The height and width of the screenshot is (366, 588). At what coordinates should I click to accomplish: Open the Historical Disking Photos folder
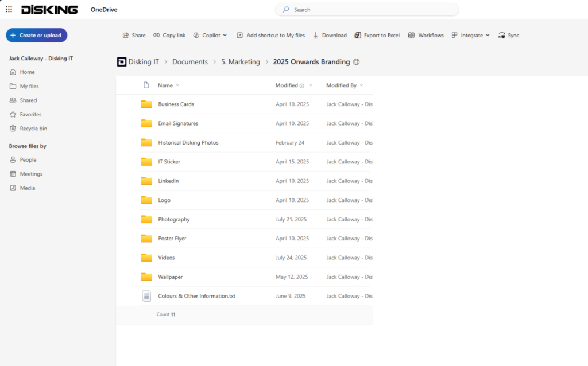(188, 142)
